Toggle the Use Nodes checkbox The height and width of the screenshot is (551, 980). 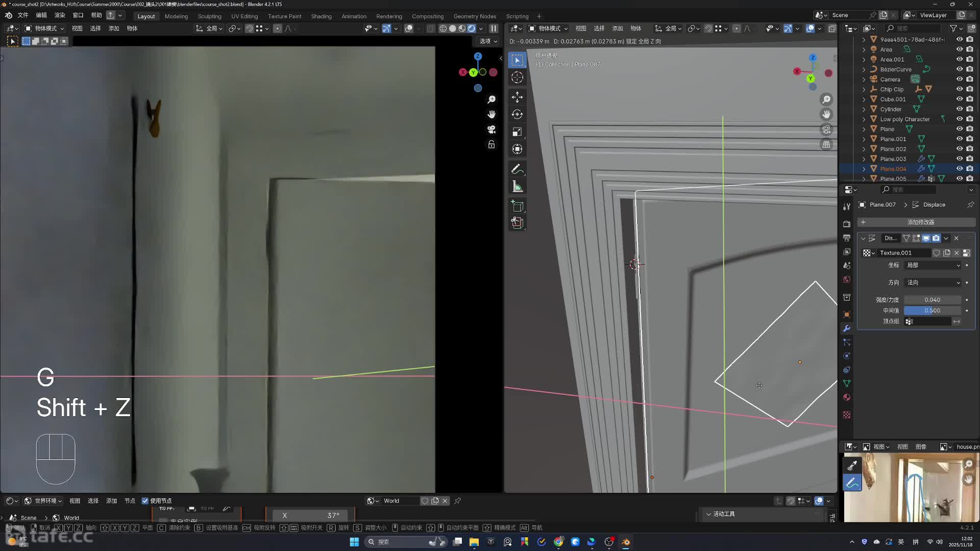pyautogui.click(x=145, y=501)
